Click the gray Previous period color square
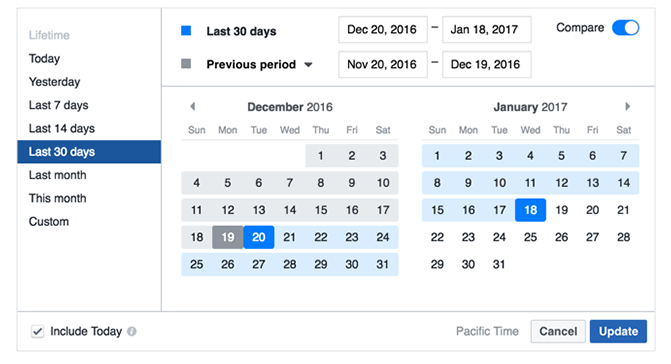 186,64
